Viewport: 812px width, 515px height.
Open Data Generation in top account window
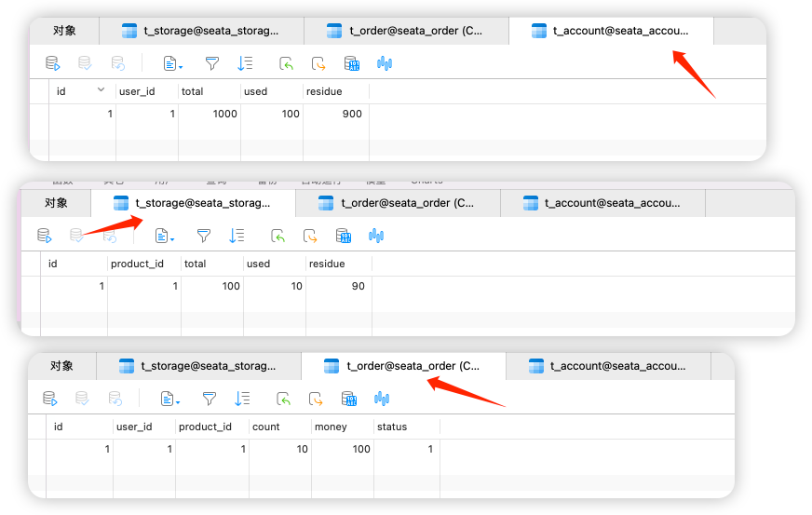352,63
